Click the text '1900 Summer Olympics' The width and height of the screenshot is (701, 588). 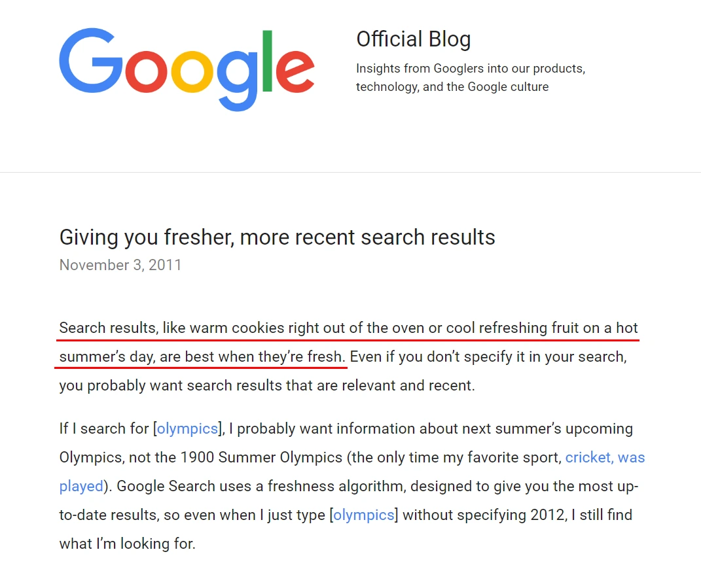click(x=262, y=458)
